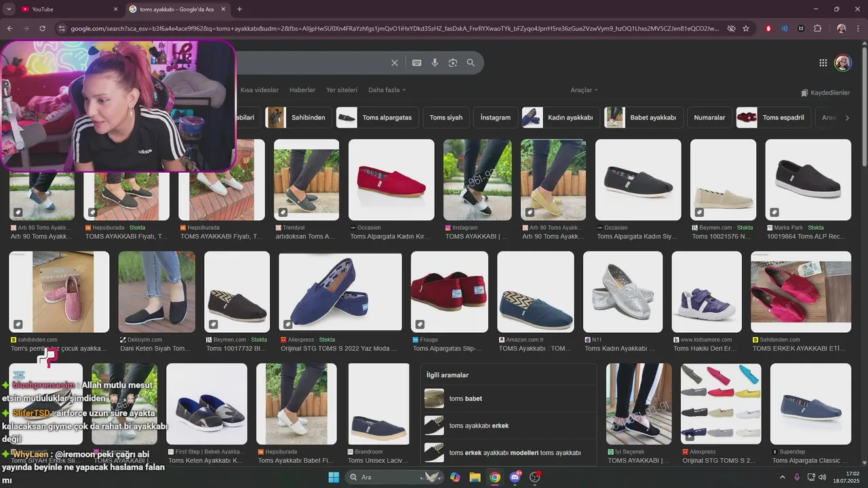This screenshot has width=868, height=488.
Task: Open Copilot from the taskbar
Action: pyautogui.click(x=455, y=477)
